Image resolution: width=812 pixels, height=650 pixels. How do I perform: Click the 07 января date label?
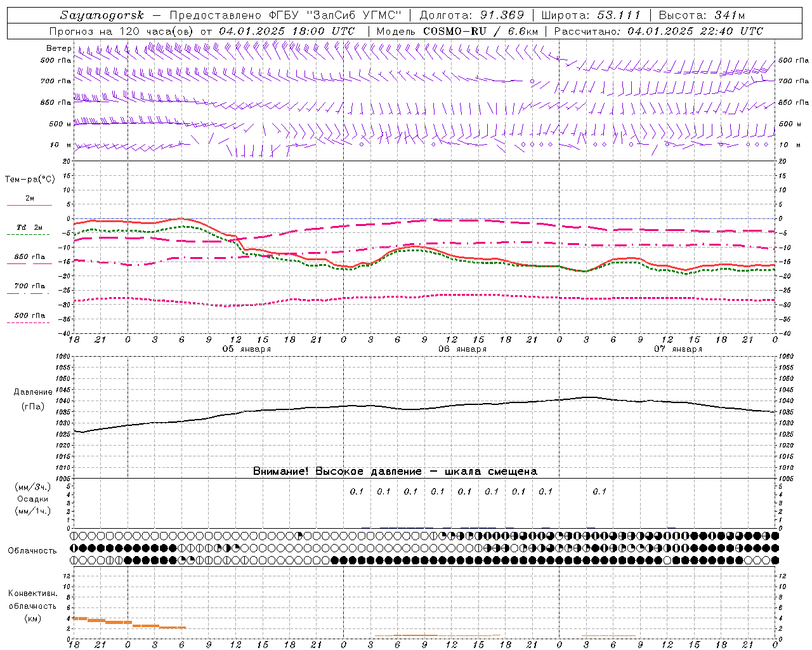click(x=678, y=349)
